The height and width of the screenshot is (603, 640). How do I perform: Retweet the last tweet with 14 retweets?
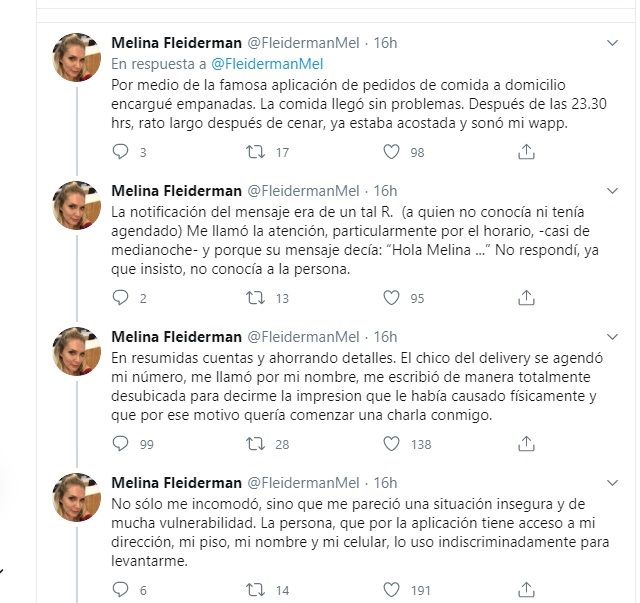click(256, 589)
